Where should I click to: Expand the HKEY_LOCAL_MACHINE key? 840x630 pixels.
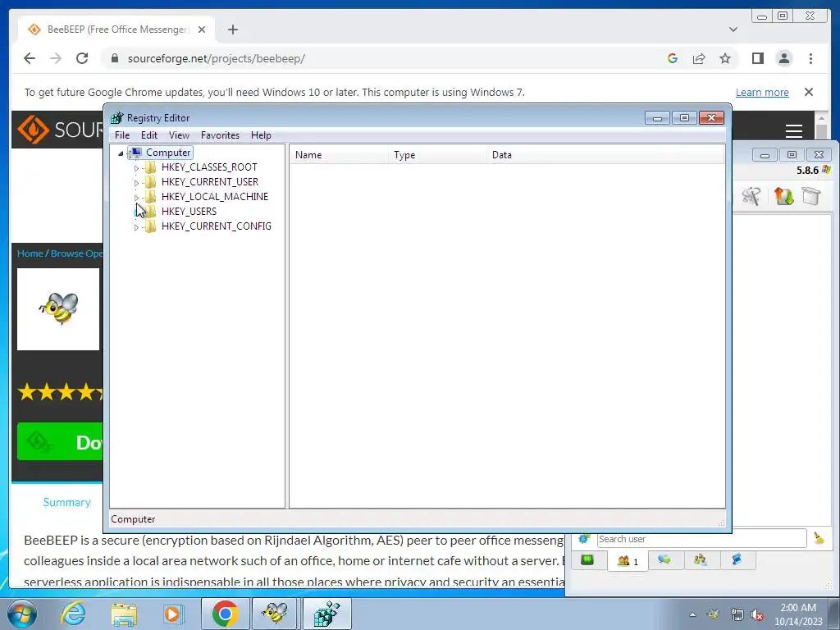(136, 197)
